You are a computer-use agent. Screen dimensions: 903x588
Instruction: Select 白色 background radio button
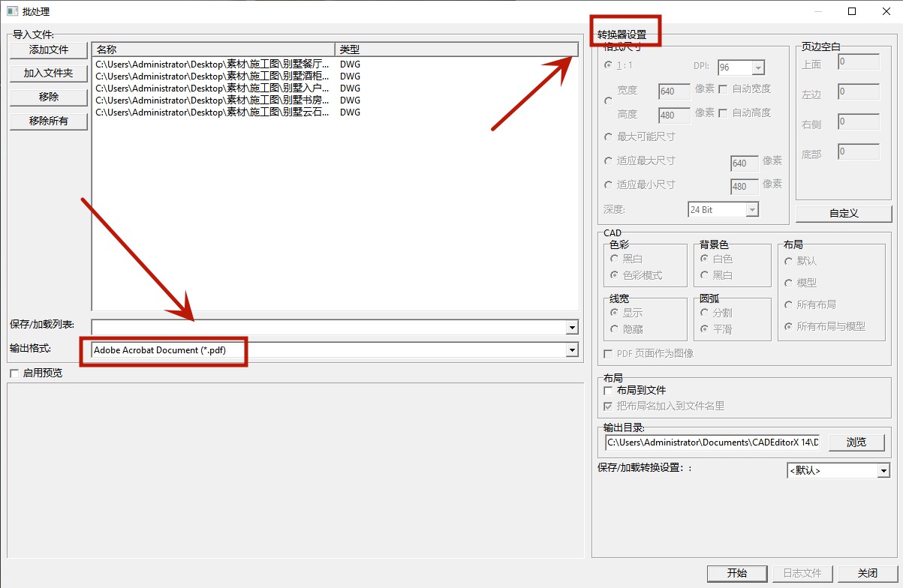click(x=704, y=259)
